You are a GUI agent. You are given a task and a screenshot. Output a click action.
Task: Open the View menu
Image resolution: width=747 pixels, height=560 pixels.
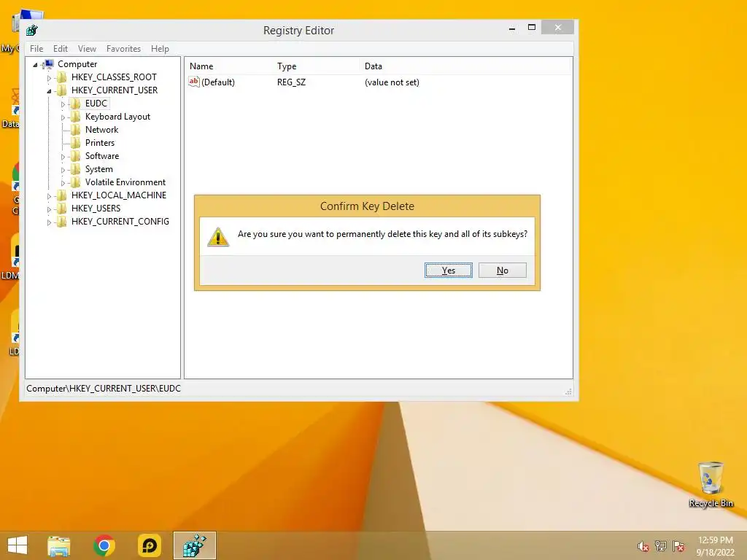click(x=87, y=49)
